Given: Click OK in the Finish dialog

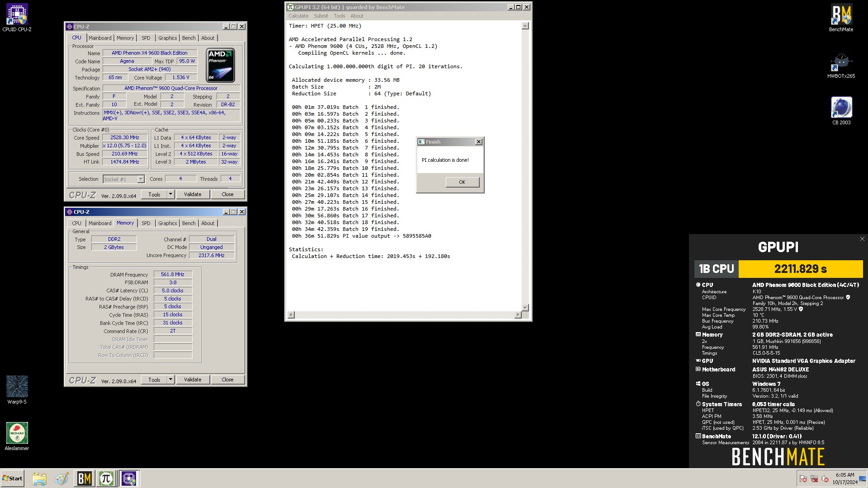Looking at the screenshot, I should click(462, 182).
